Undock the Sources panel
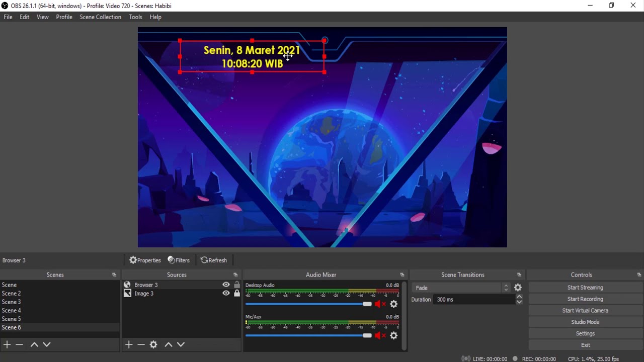 [235, 275]
